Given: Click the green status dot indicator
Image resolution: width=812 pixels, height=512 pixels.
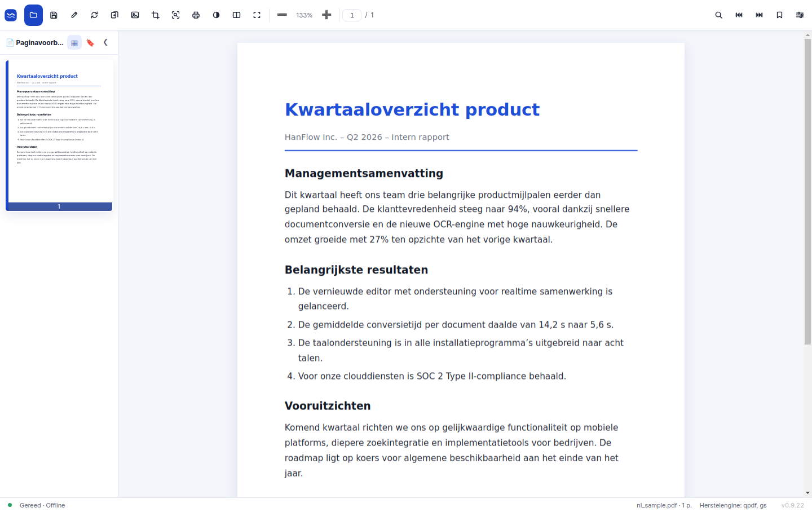Looking at the screenshot, I should click(x=10, y=505).
